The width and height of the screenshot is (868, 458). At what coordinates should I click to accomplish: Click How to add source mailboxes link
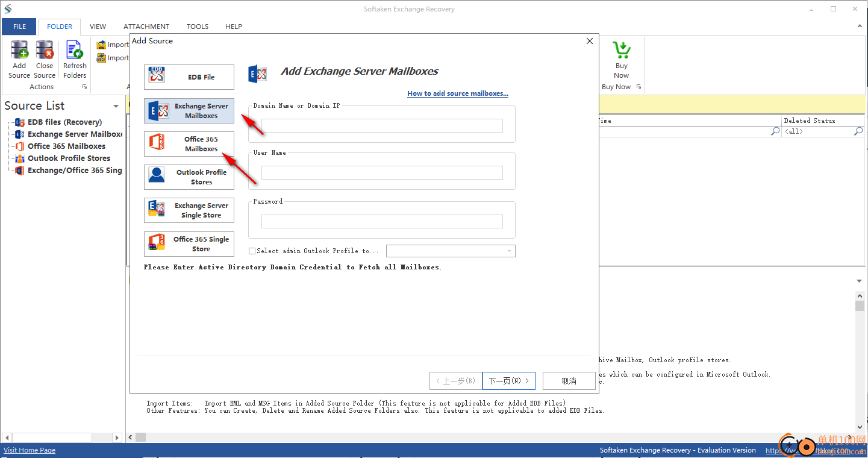458,93
